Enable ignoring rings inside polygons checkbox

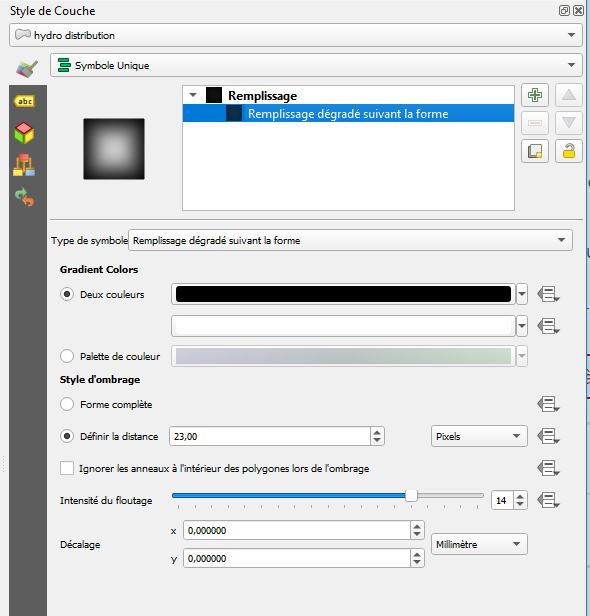click(x=67, y=468)
